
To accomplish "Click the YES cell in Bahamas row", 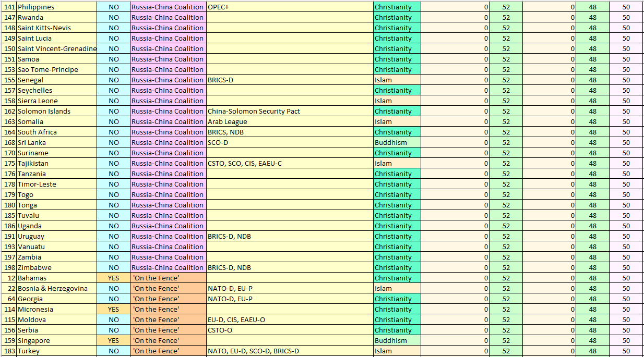I will click(x=113, y=278).
